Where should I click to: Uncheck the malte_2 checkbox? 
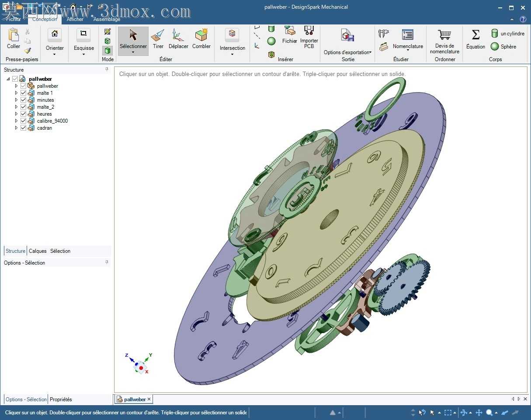point(24,107)
